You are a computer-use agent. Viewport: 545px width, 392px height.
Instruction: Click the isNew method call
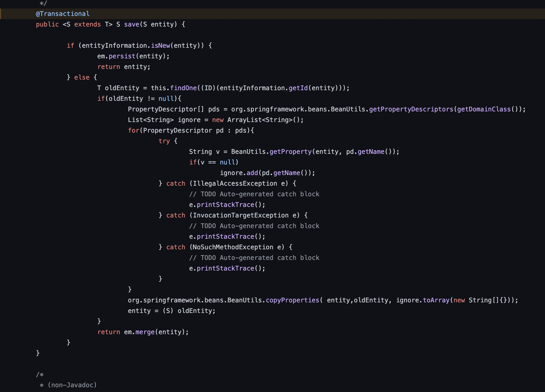160,46
